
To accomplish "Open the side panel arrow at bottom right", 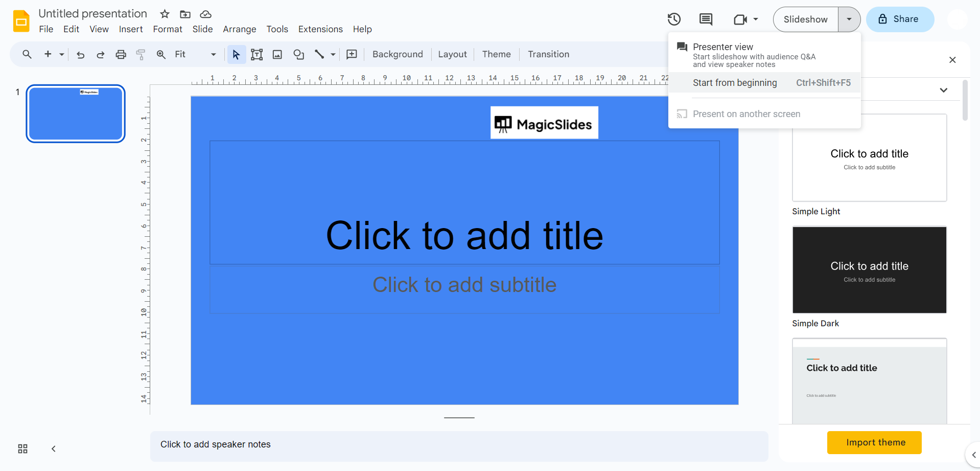I will coord(973,455).
